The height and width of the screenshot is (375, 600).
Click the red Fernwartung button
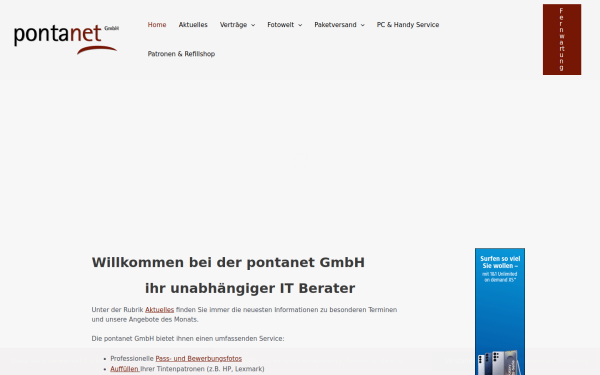(562, 39)
